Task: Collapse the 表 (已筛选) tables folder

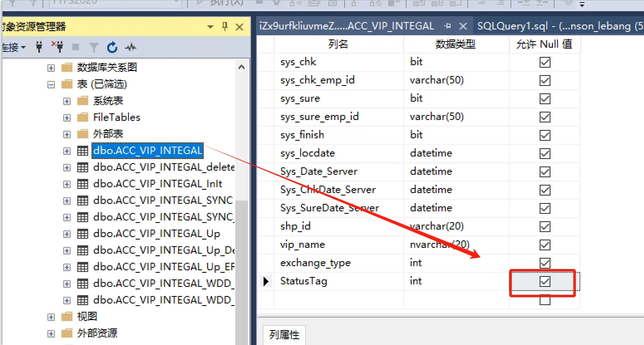Action: (51, 84)
